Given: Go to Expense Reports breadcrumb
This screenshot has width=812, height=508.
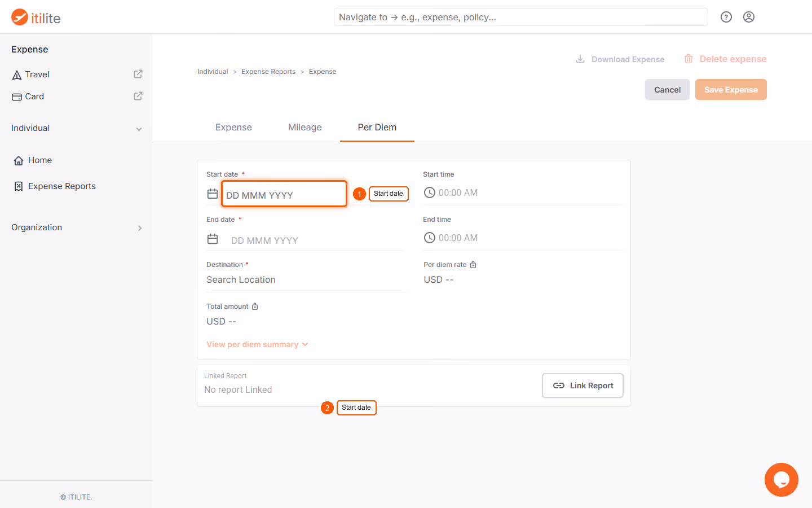Looking at the screenshot, I should (x=268, y=72).
